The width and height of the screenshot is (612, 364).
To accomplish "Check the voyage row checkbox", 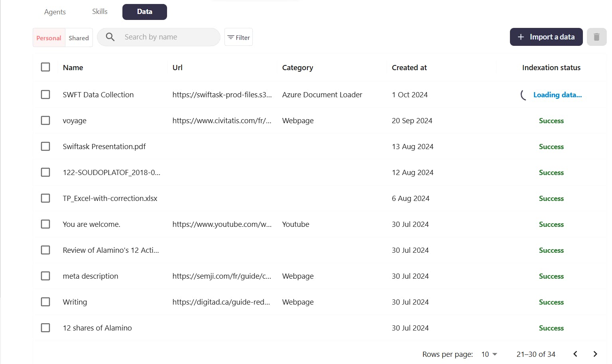I will (45, 120).
